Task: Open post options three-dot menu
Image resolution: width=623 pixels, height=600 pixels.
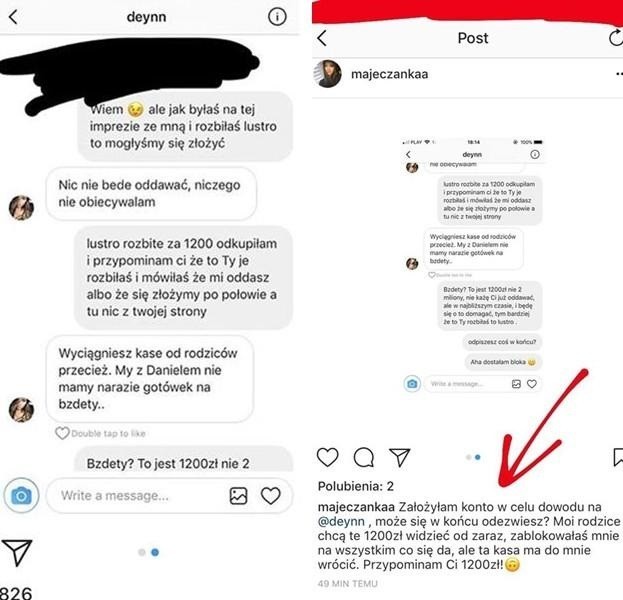Action: click(x=619, y=74)
